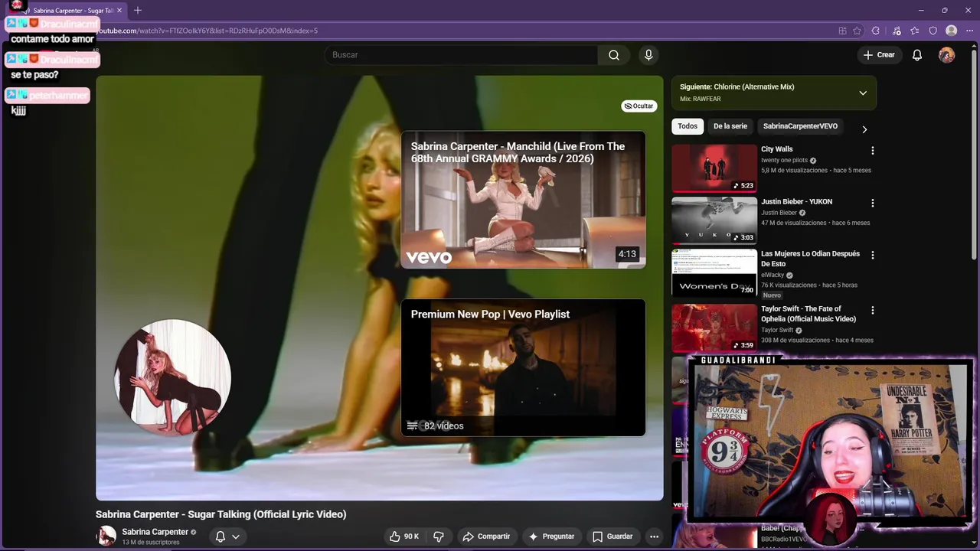The height and width of the screenshot is (551, 980).
Task: Click the elWacky channel name
Action: coord(773,275)
